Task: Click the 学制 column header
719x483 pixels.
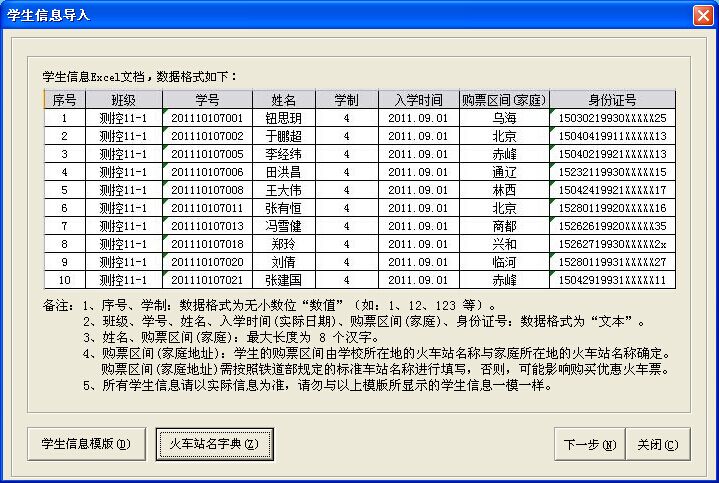Action: coord(346,100)
